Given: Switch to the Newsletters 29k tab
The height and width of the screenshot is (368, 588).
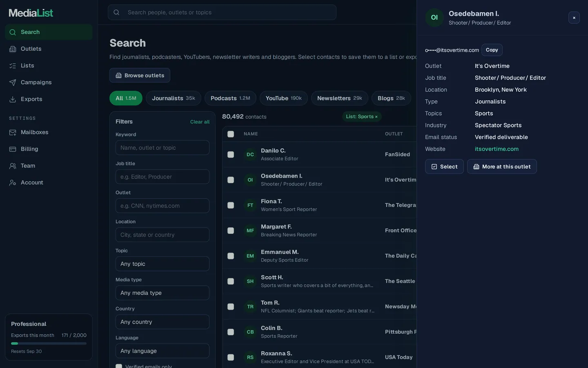Looking at the screenshot, I should [x=340, y=98].
